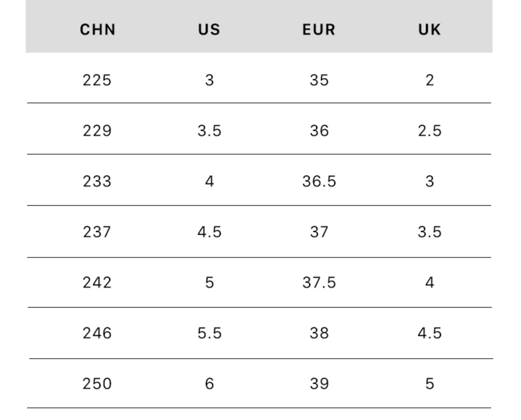Viewport: 521px width, 420px height.
Task: Select EUR size 36.5 cell
Action: [319, 181]
